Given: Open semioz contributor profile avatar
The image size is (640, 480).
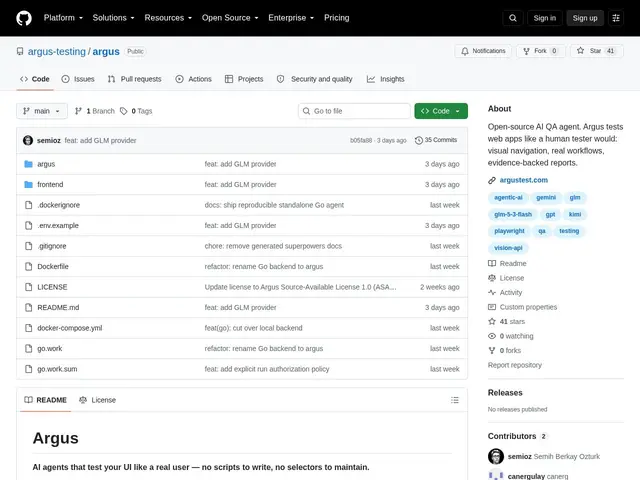Looking at the screenshot, I should (496, 456).
